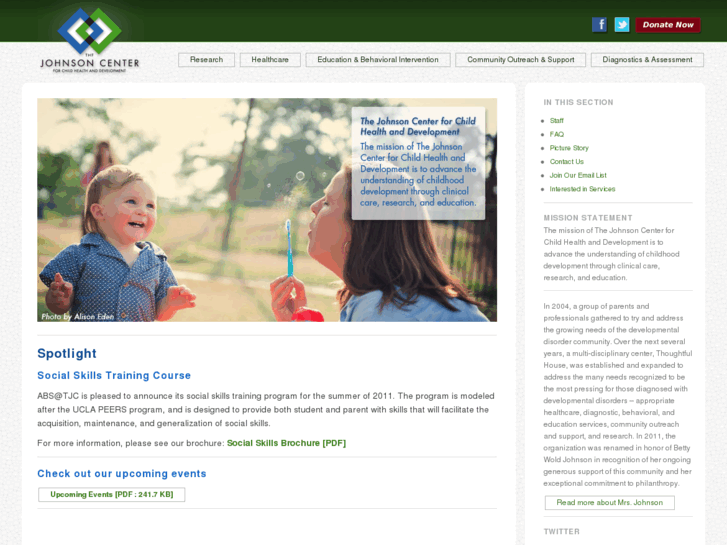Click the 'IN THIS SECTION' sidebar heading

pos(578,103)
